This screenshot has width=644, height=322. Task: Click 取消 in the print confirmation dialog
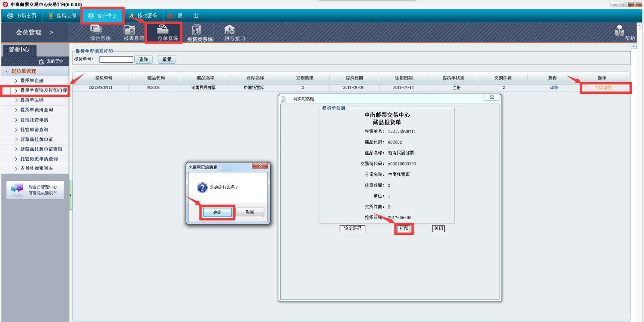pos(249,212)
